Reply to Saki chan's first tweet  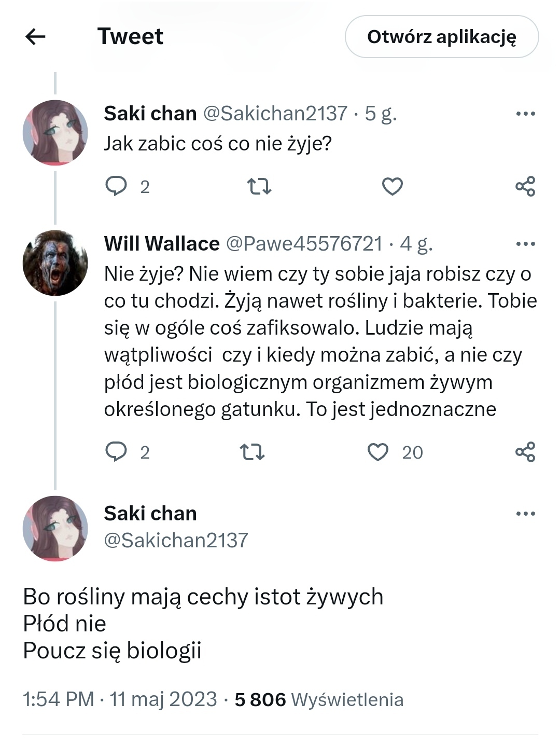(117, 186)
